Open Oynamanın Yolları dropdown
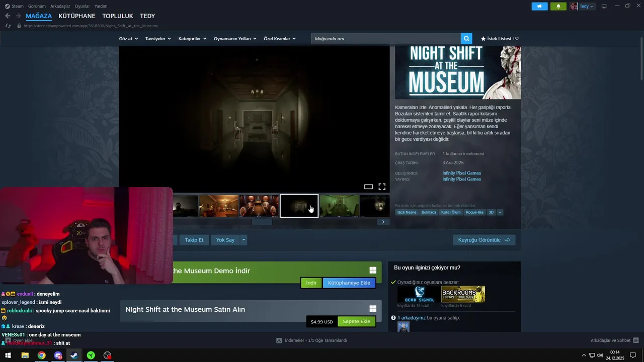Screen dimensions: 644x362 [x=235, y=39]
